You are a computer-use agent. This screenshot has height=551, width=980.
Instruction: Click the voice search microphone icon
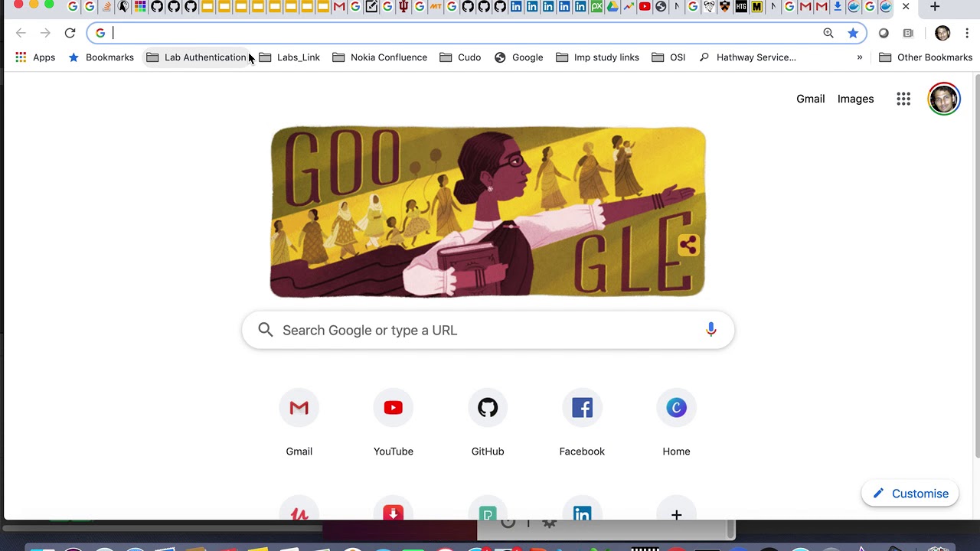tap(711, 330)
